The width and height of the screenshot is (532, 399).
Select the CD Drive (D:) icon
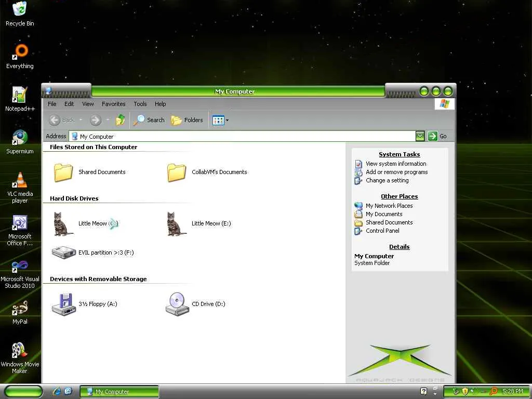(x=195, y=304)
